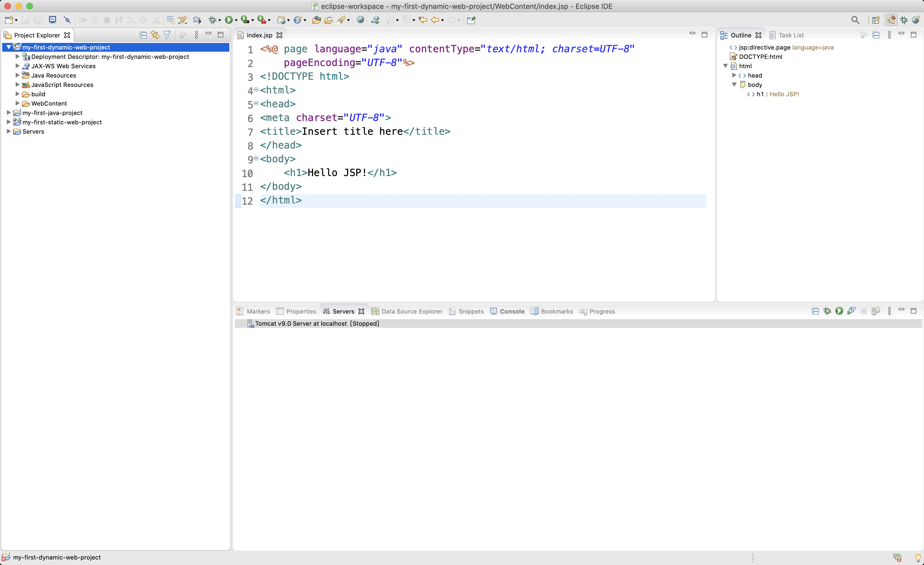
Task: Select Servers project in explorer
Action: [x=33, y=132]
